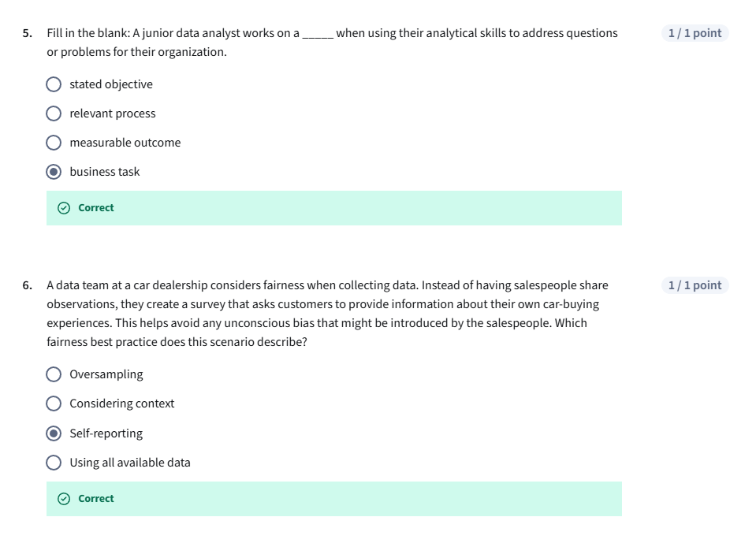Image resolution: width=756 pixels, height=543 pixels.
Task: Click the checkmark icon under question 5
Action: (64, 208)
